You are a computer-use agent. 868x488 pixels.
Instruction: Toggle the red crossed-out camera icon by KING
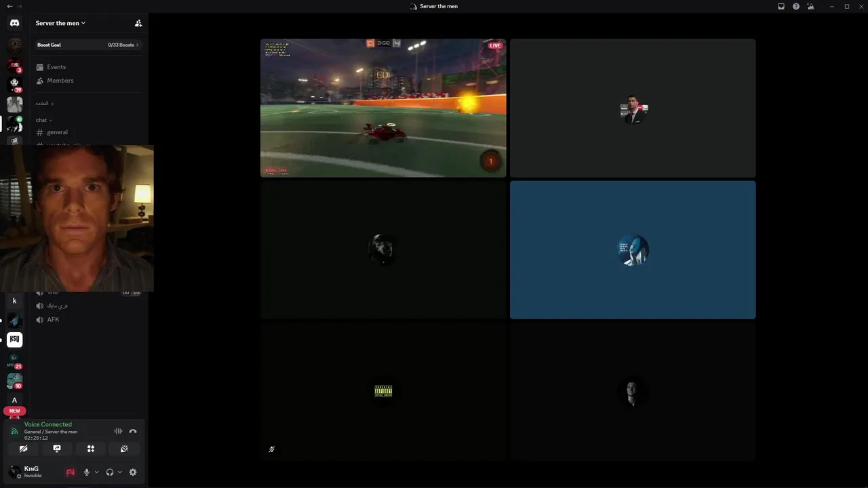[x=70, y=472]
